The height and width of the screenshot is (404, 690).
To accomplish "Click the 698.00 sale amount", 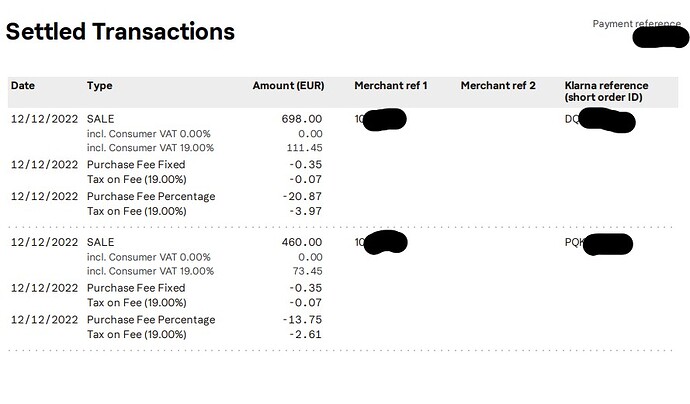I will 303,119.
